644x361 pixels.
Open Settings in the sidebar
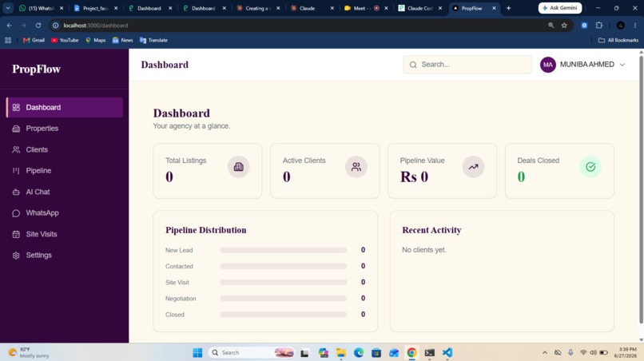[x=65, y=255]
